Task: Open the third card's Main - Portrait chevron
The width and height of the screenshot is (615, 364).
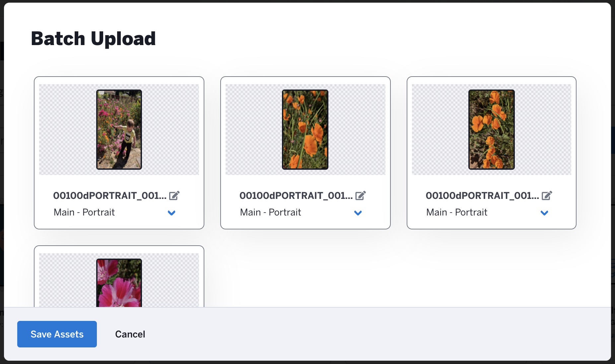Action: [544, 213]
